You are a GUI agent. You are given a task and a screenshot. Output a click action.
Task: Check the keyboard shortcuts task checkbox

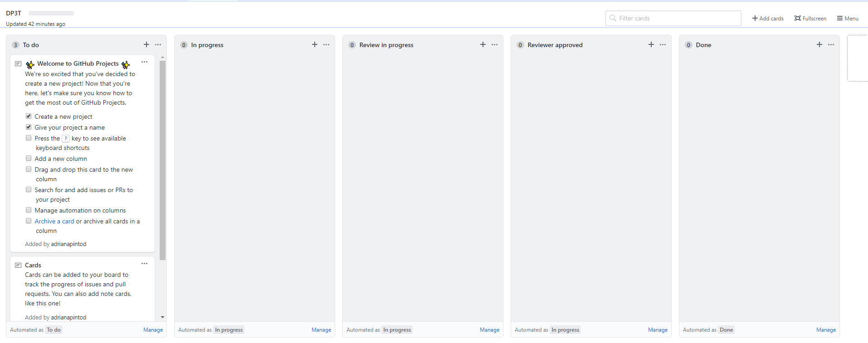(x=29, y=138)
